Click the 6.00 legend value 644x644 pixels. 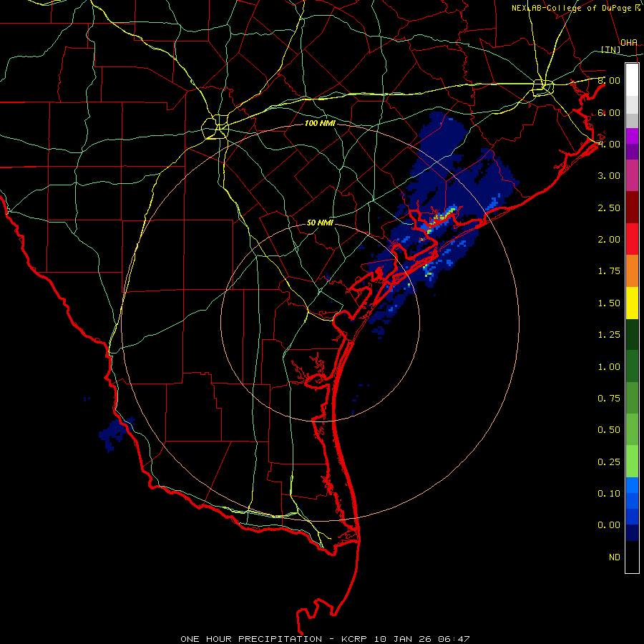(609, 112)
